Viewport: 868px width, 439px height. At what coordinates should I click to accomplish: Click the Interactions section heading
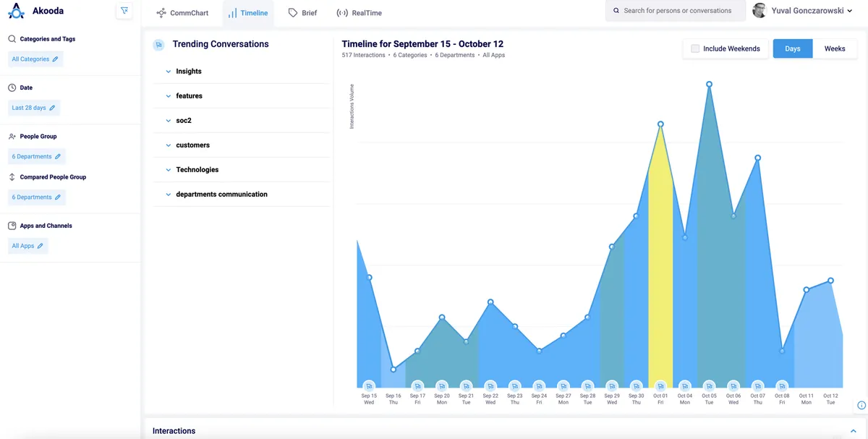tap(174, 431)
